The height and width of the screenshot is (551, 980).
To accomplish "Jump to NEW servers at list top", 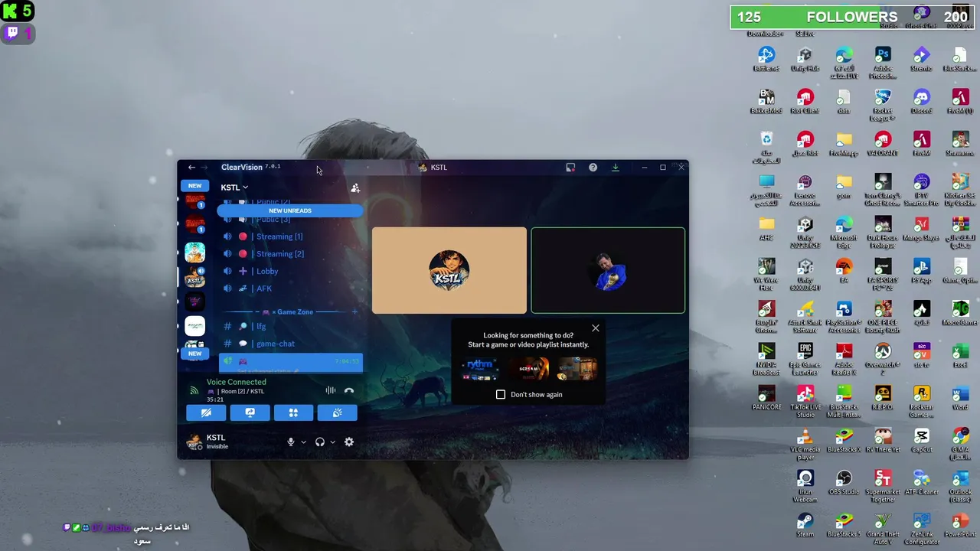I will [195, 186].
